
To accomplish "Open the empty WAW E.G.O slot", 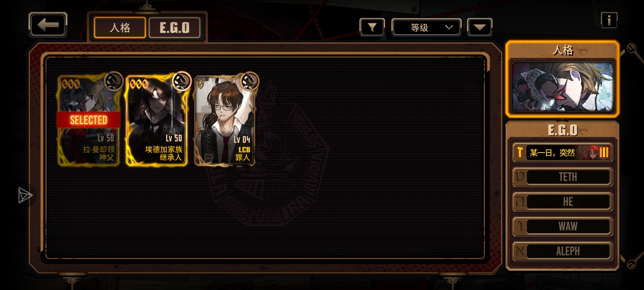I will [x=563, y=226].
